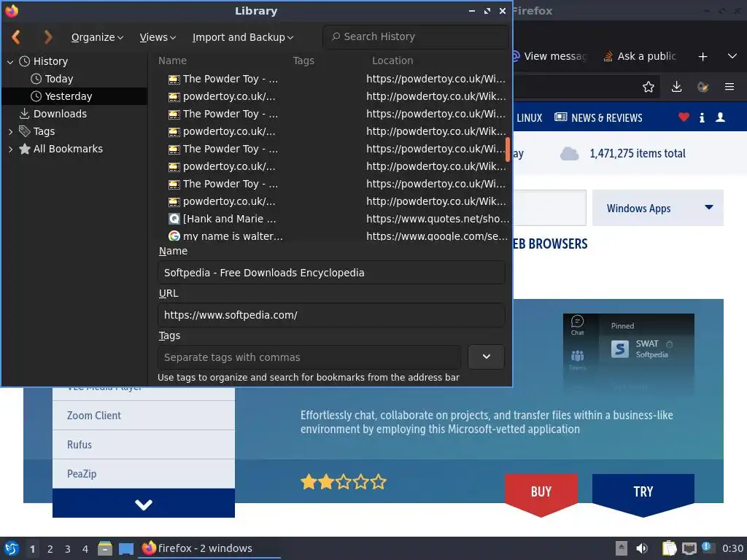
Task: Focus the Search History field
Action: point(415,36)
